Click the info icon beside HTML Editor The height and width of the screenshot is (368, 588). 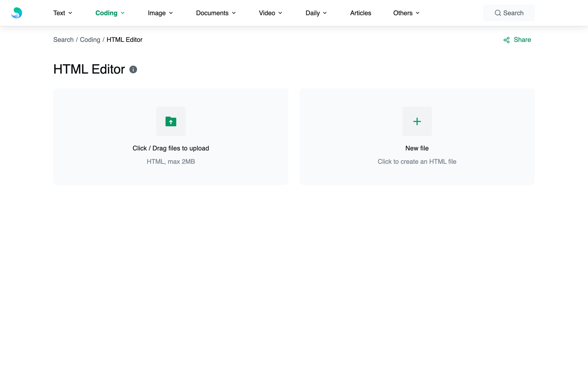click(x=133, y=70)
